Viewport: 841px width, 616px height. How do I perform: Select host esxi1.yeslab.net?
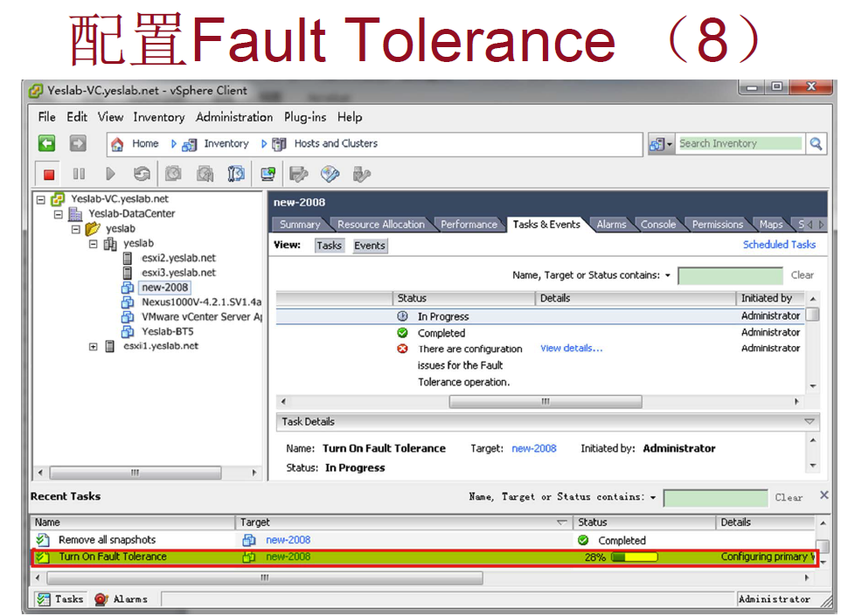point(161,346)
